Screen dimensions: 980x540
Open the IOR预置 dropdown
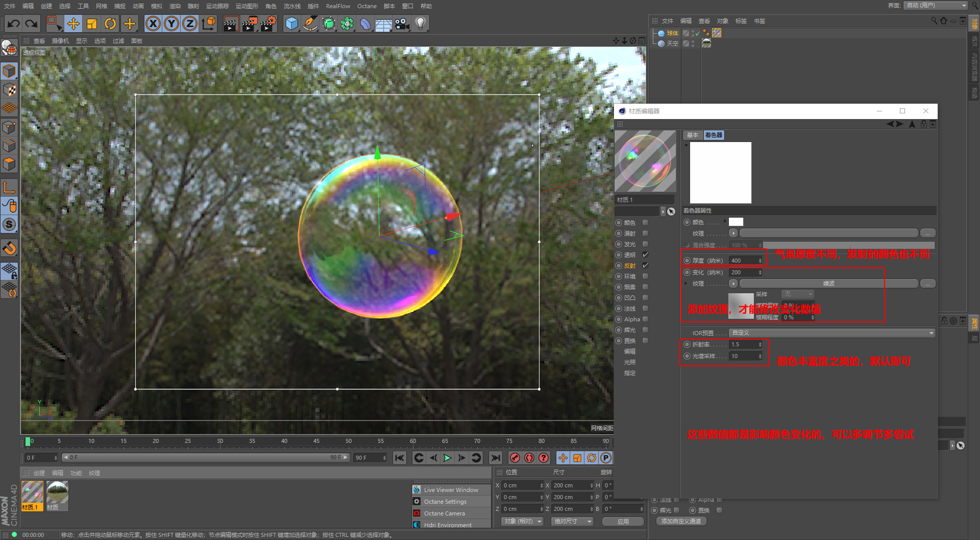tap(832, 333)
